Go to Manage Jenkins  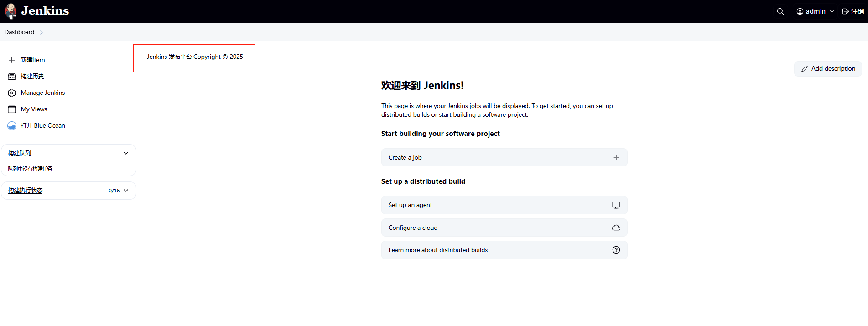43,93
